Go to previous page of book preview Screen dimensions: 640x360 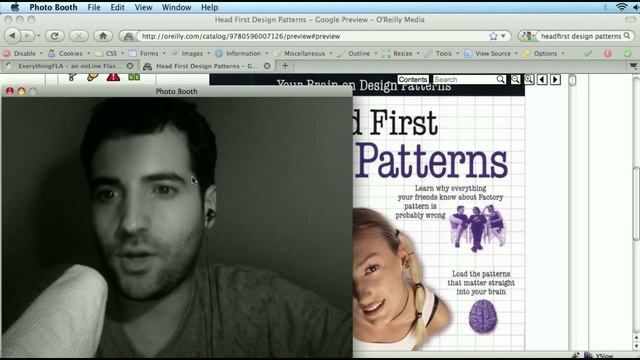point(542,80)
